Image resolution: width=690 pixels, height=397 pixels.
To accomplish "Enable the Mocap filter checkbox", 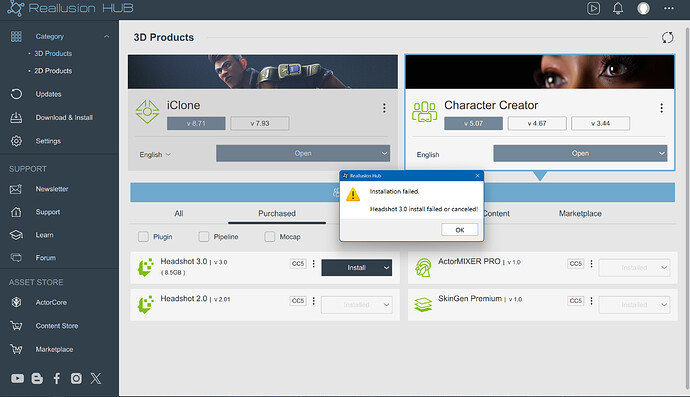I will coord(270,236).
